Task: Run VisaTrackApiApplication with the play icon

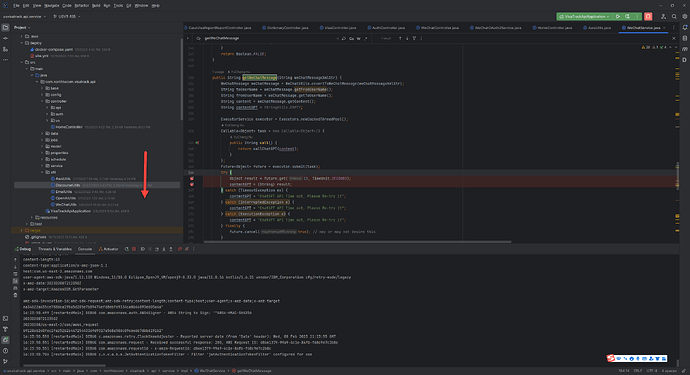Action: [618, 16]
